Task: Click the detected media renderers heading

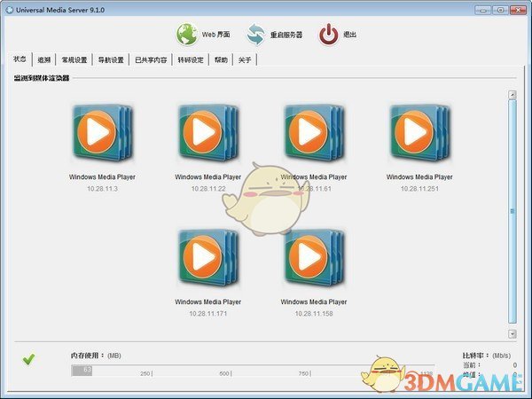Action: [42, 78]
